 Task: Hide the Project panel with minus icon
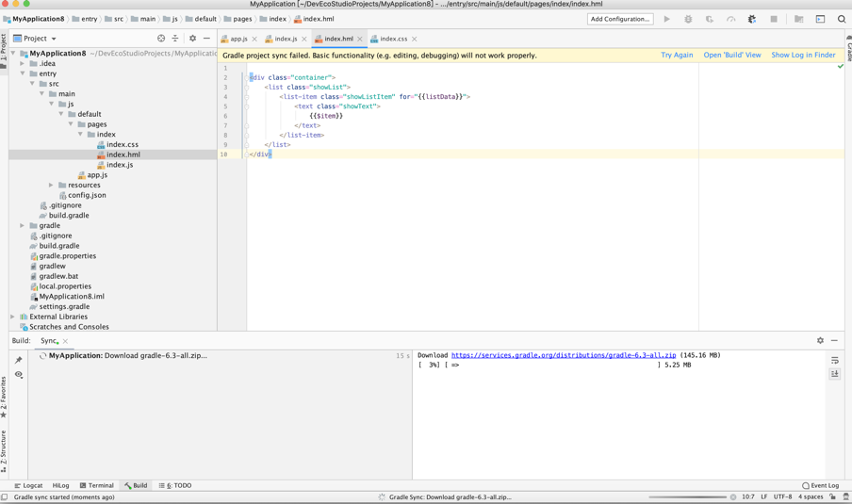point(206,39)
